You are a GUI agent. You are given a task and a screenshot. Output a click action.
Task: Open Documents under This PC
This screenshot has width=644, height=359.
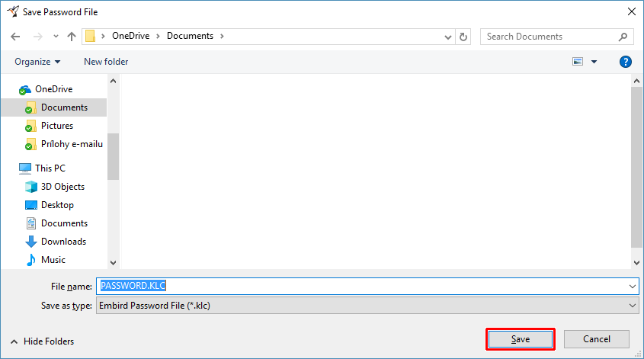(x=64, y=223)
